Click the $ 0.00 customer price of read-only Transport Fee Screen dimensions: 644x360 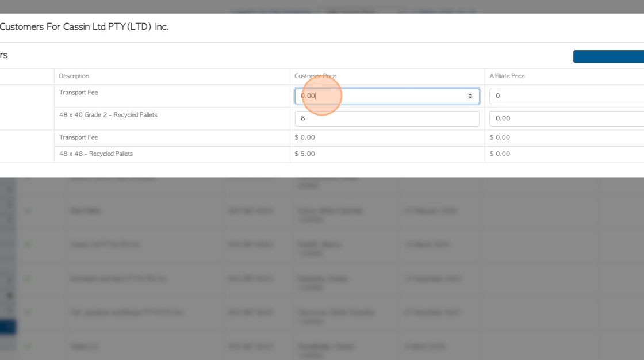tap(305, 137)
